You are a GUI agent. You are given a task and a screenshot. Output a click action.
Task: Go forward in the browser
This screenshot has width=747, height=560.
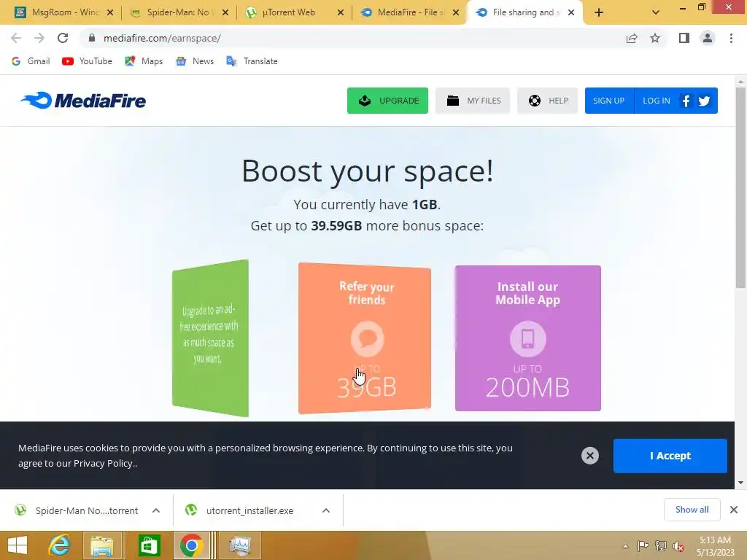(39, 38)
